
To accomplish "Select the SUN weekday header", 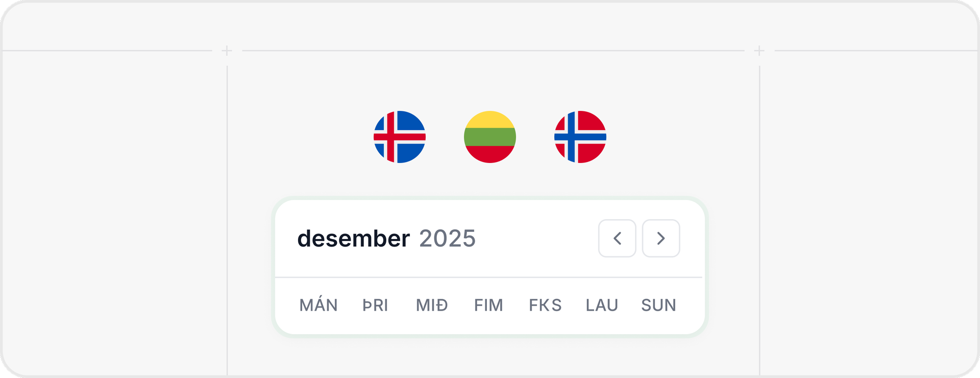I will pyautogui.click(x=658, y=305).
